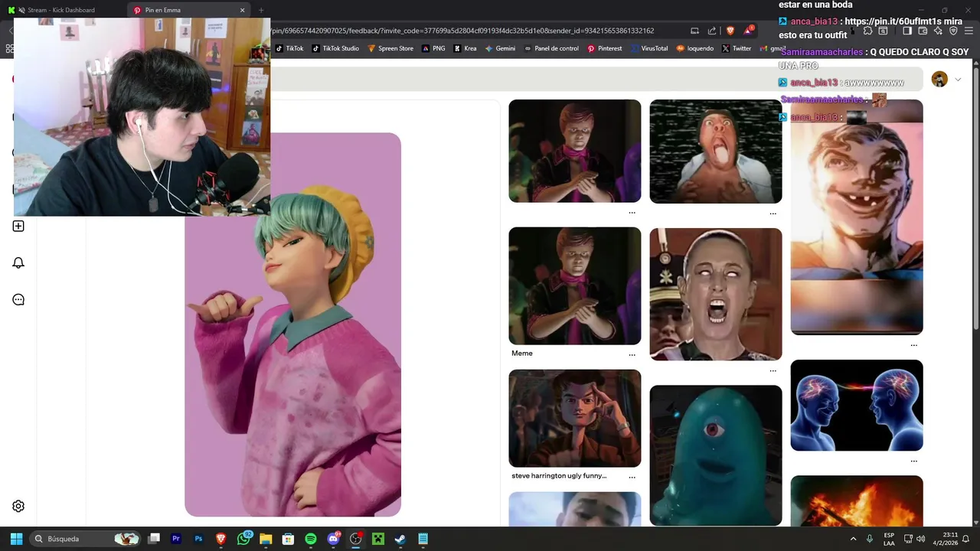Open more options under tongue-out man pin
Screen dimensions: 980x551
pyautogui.click(x=773, y=214)
